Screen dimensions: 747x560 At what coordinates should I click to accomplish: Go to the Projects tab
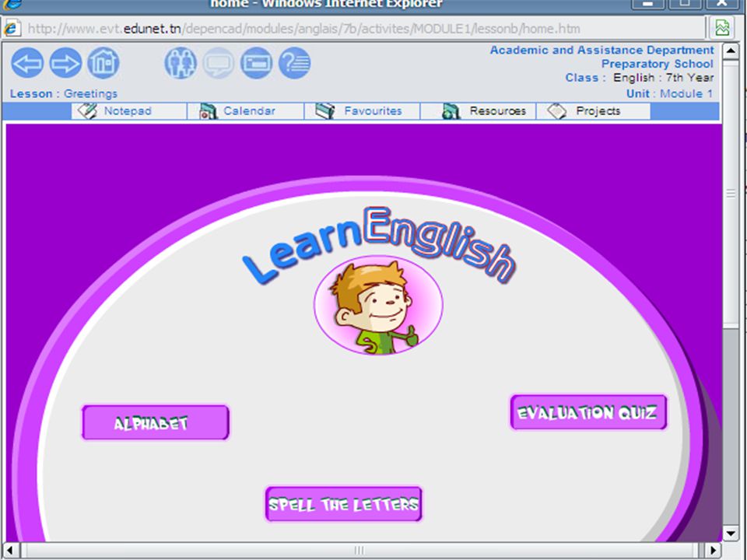[x=594, y=111]
